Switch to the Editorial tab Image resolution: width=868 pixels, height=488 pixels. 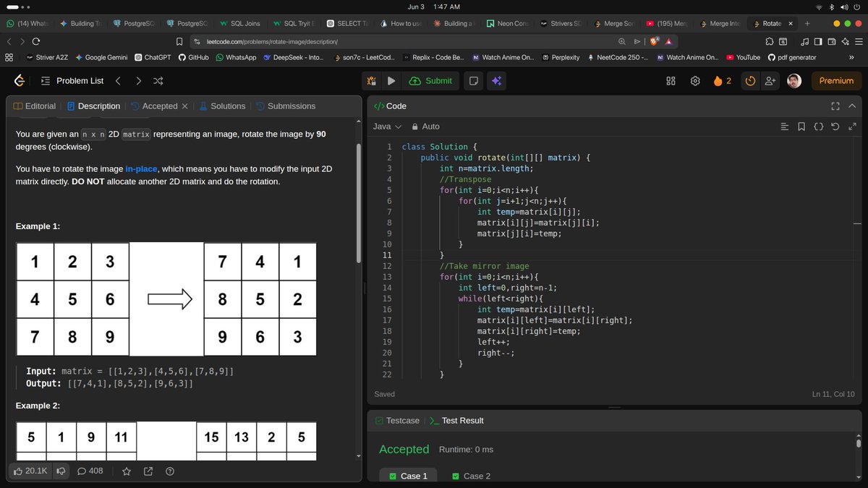(x=35, y=106)
